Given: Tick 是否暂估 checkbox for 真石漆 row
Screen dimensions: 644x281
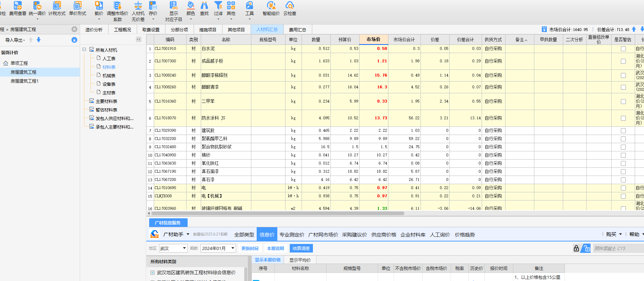Looking at the screenshot, I should point(623,180).
